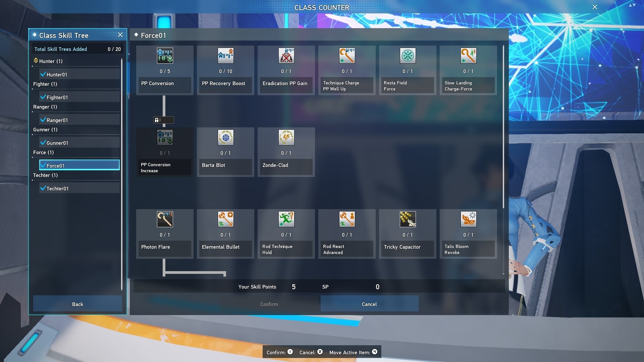Select the Slow Landing Charge-Force icon
Viewport: 644px width, 362px height.
pyautogui.click(x=468, y=56)
